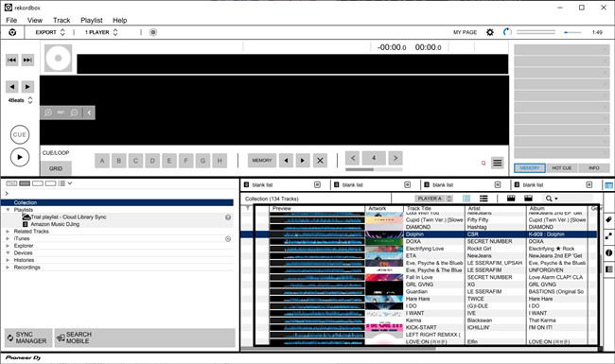Jump to previous memory cue
Viewport: 615px width, 364px height.
tap(286, 160)
